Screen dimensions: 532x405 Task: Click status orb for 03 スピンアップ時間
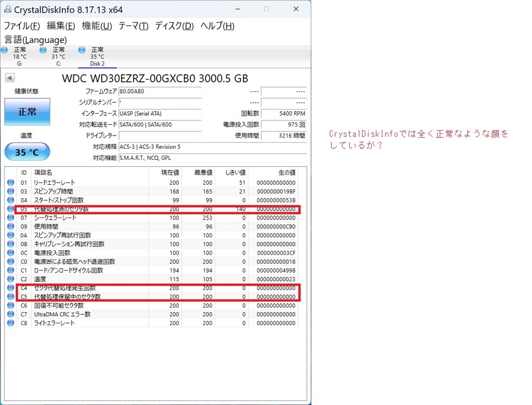click(10, 191)
